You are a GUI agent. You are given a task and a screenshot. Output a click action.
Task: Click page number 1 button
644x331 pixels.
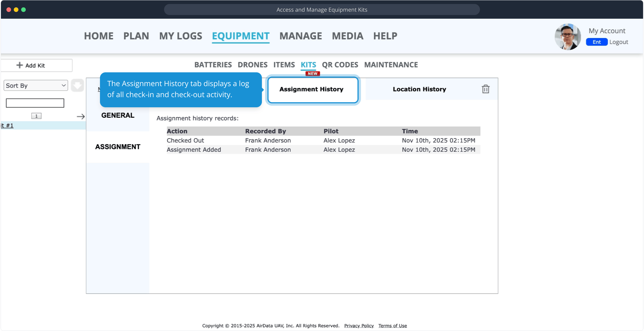[x=36, y=116]
